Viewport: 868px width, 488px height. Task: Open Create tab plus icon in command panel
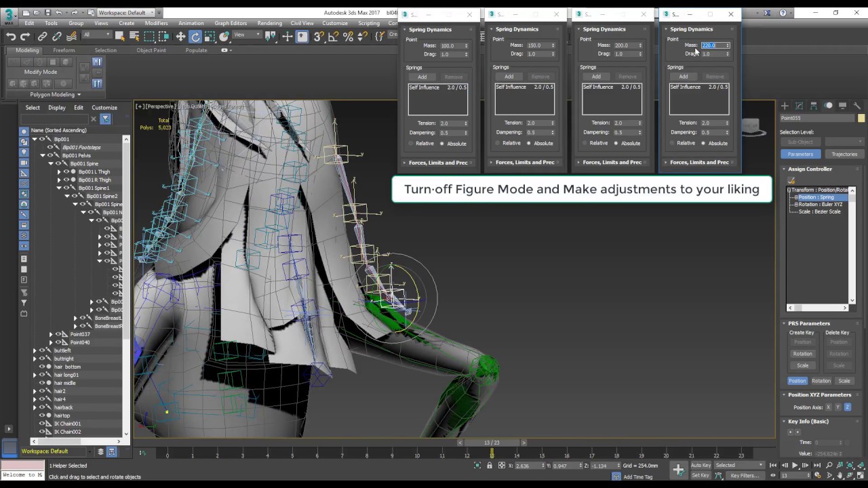point(785,106)
